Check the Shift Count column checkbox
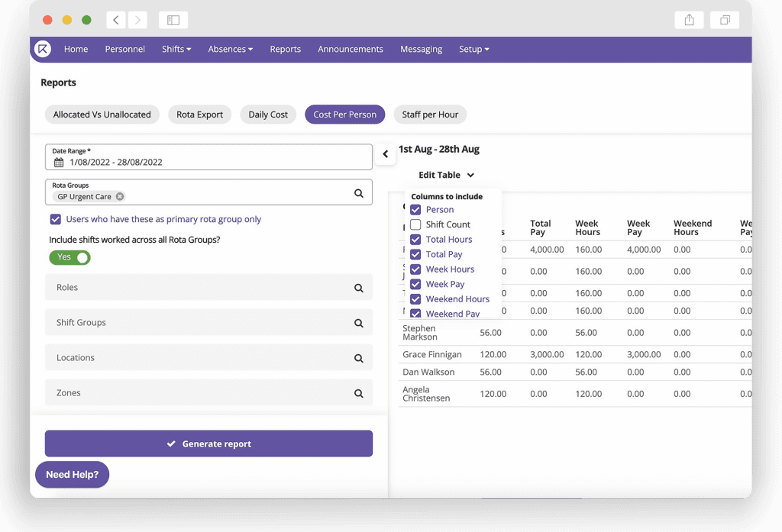Viewport: 782px width, 532px height. tap(415, 225)
